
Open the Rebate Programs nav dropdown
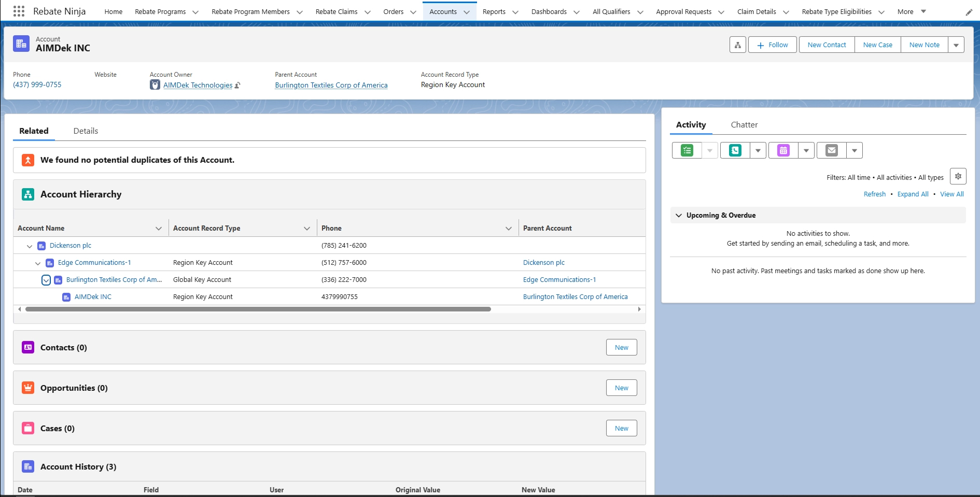click(x=195, y=12)
